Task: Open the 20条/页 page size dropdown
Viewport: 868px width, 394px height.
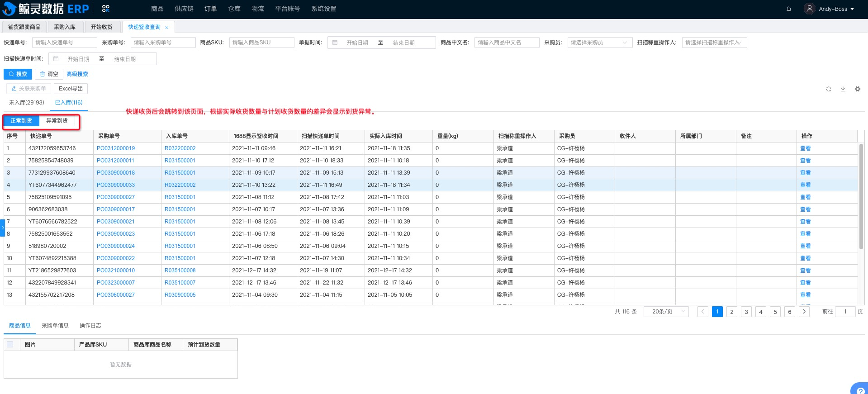Action: pos(666,311)
